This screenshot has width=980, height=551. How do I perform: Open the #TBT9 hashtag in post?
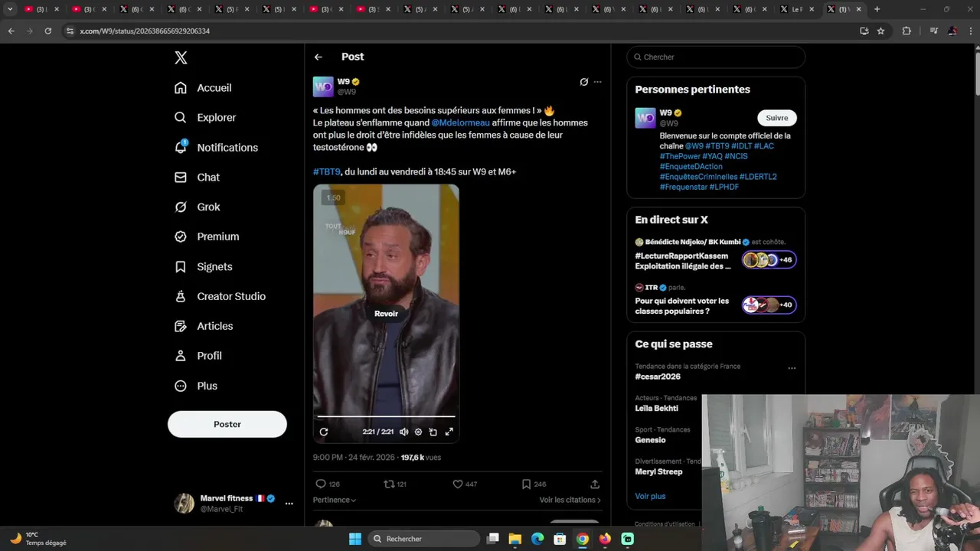pos(327,171)
